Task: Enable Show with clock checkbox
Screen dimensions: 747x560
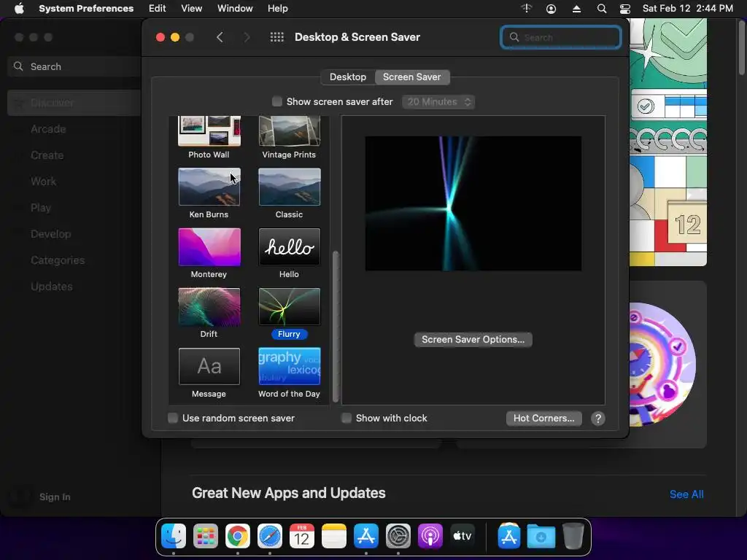Action: tap(347, 418)
